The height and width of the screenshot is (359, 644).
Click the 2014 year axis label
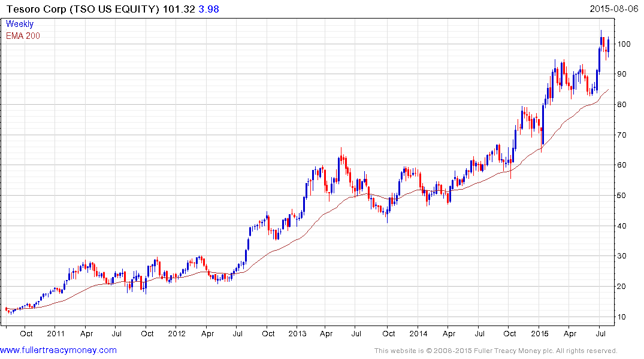coord(418,333)
